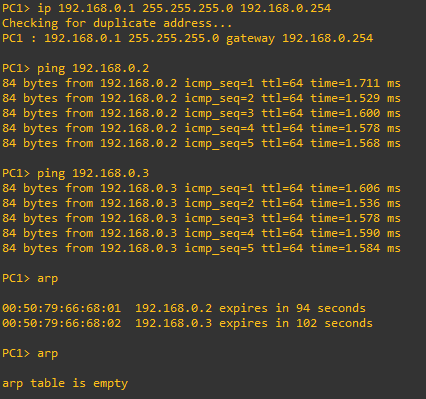This screenshot has width=426, height=399.
Task: Click 192.168.0.2 reply with icmp_seq=1
Action: (x=201, y=83)
